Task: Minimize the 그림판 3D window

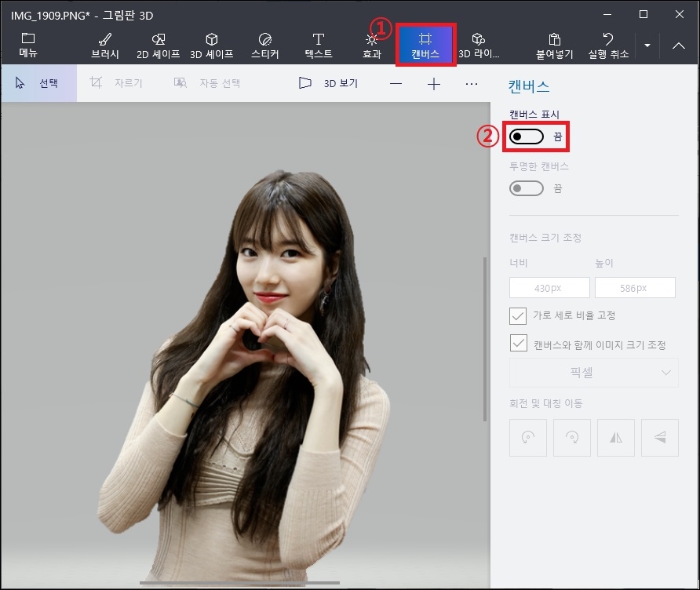Action: coord(607,14)
